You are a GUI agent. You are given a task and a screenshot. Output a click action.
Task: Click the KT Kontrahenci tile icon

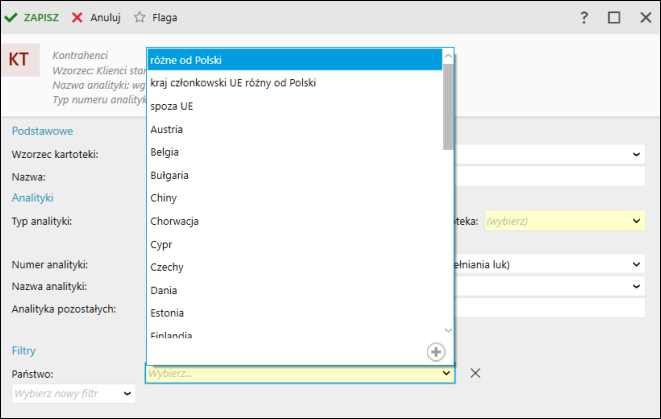tap(19, 59)
